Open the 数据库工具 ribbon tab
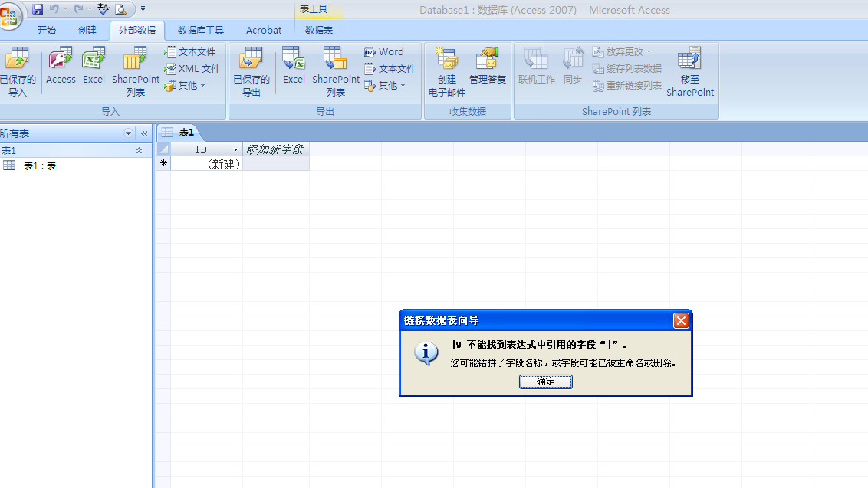Viewport: 868px width, 488px height. coord(200,31)
